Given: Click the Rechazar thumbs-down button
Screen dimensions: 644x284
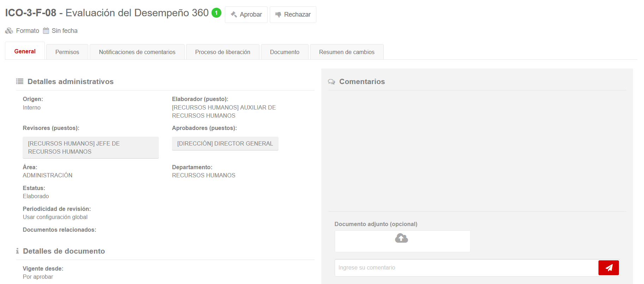Looking at the screenshot, I should 293,14.
